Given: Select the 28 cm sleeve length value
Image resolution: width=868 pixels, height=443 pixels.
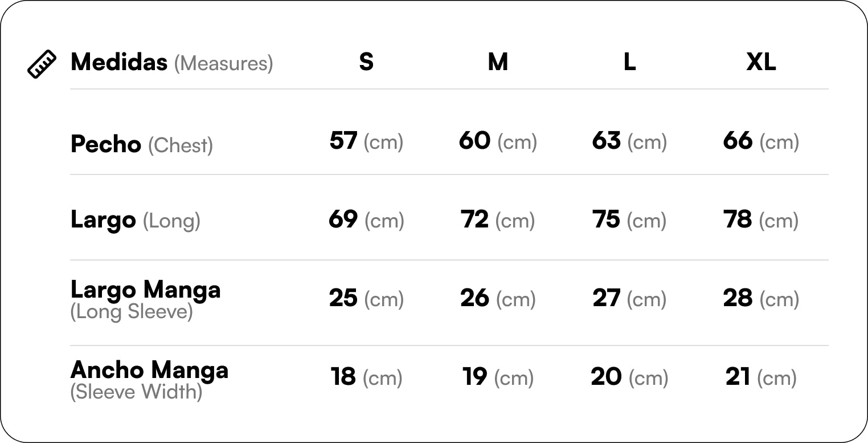Looking at the screenshot, I should [x=760, y=298].
